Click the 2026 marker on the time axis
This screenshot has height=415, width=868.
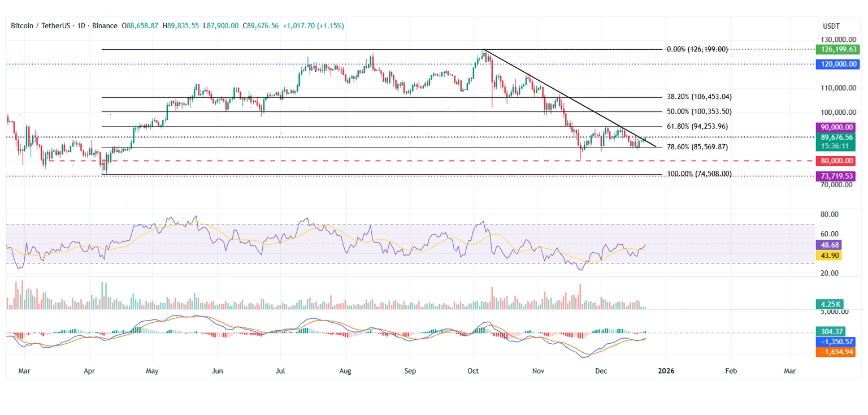666,371
